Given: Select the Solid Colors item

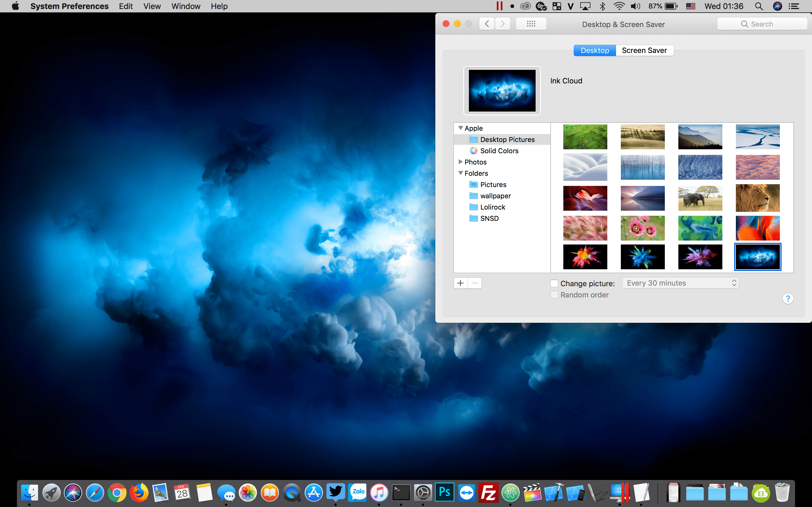Looking at the screenshot, I should coord(499,151).
